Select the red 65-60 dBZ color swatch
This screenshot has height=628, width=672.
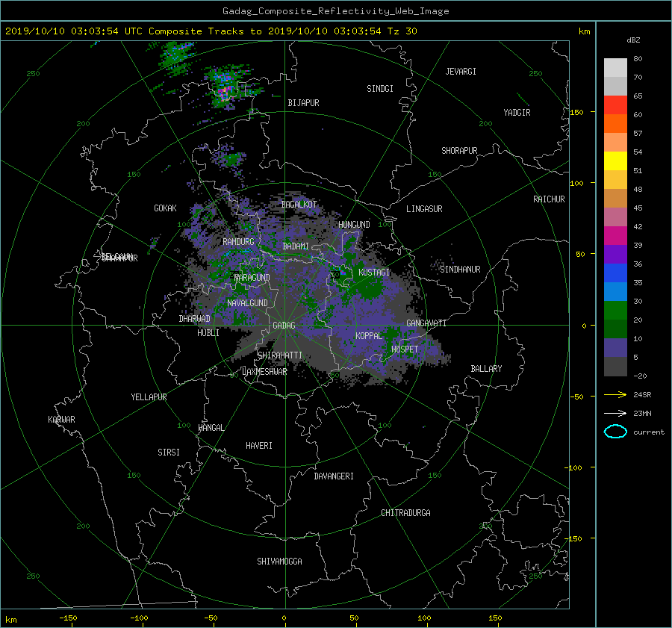[x=615, y=105]
